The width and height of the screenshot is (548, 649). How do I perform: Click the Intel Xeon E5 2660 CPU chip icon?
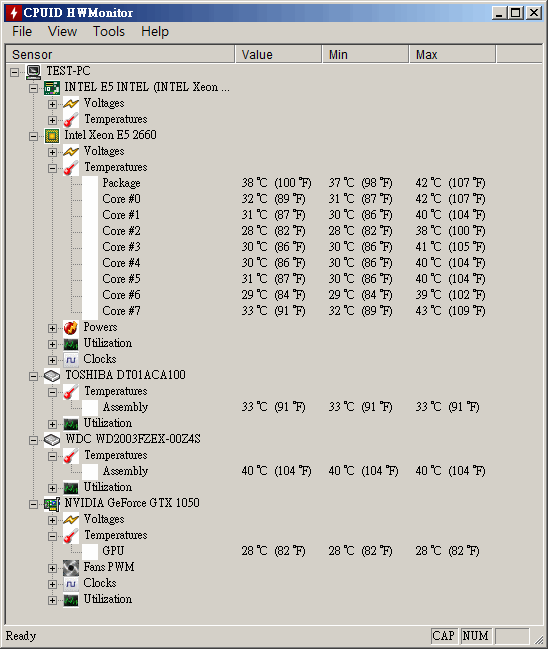coord(52,136)
